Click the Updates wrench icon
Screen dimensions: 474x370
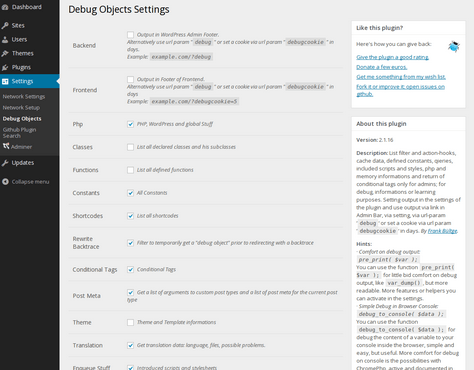[x=5, y=163]
